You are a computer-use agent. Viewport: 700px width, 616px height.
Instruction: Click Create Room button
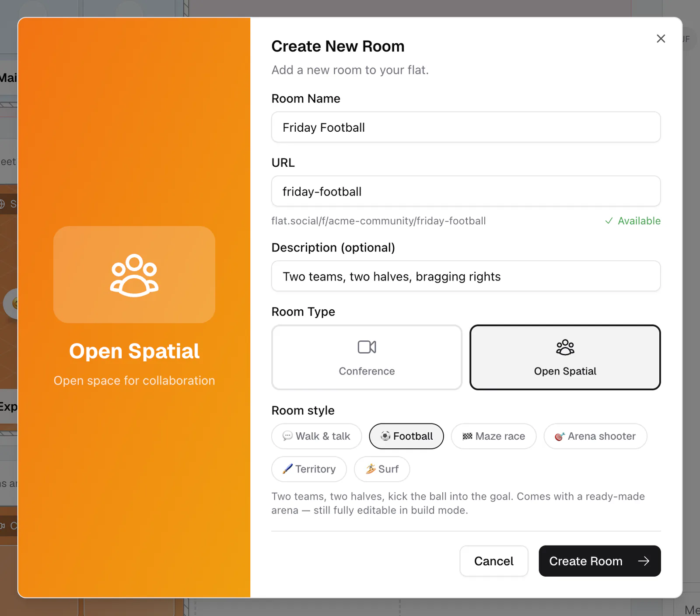(599, 561)
